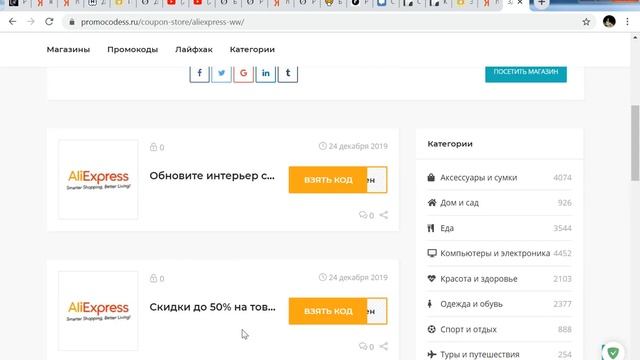Open the Еда category
This screenshot has width=640, height=360.
tap(447, 228)
